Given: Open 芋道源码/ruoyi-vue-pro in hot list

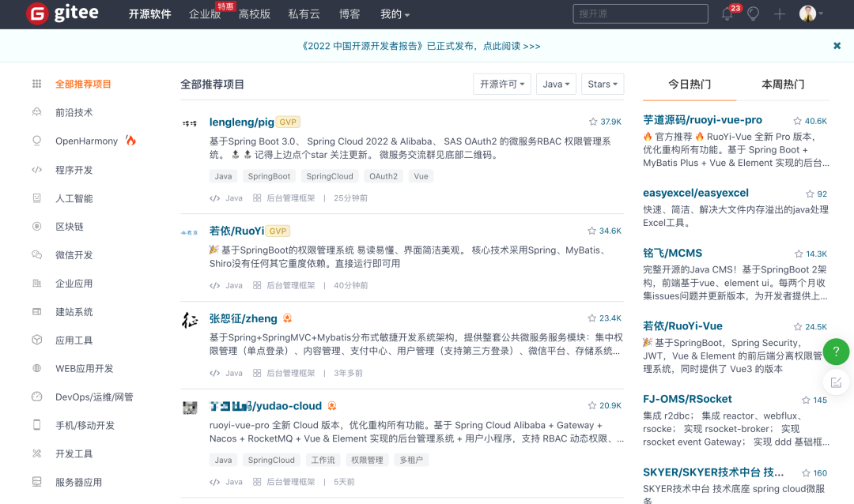Looking at the screenshot, I should [x=702, y=120].
